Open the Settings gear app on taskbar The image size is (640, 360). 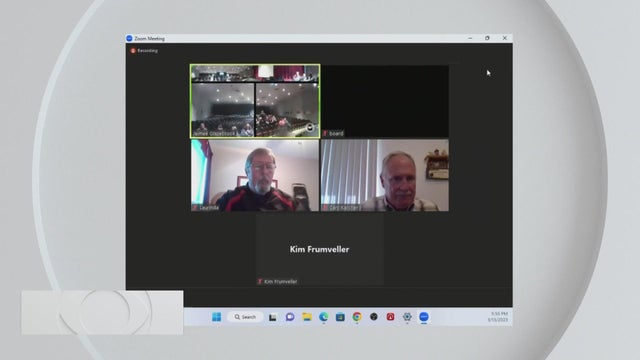coord(407,317)
